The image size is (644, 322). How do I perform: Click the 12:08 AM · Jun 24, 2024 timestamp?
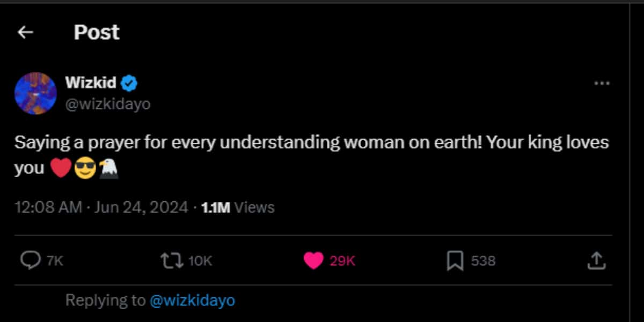click(x=101, y=208)
